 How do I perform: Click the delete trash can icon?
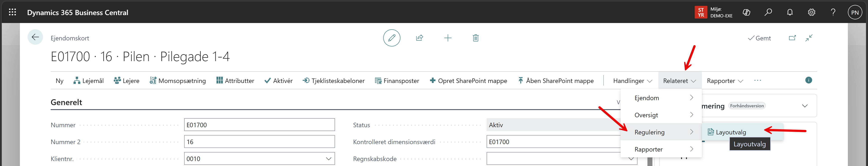476,38
